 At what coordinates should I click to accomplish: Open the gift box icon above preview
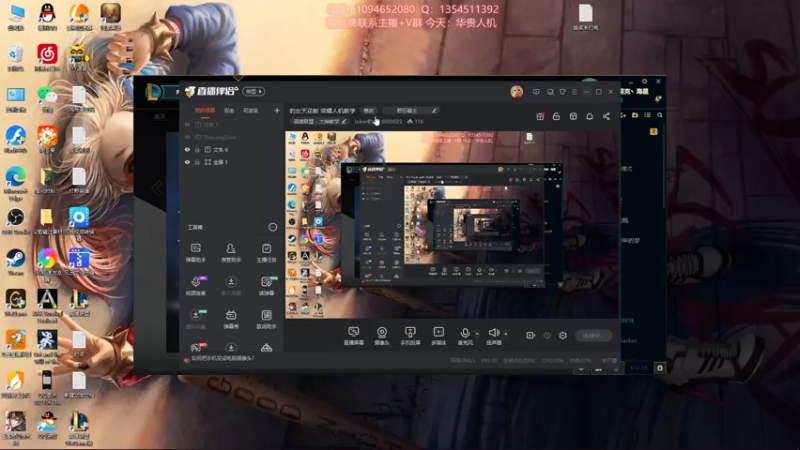[540, 116]
